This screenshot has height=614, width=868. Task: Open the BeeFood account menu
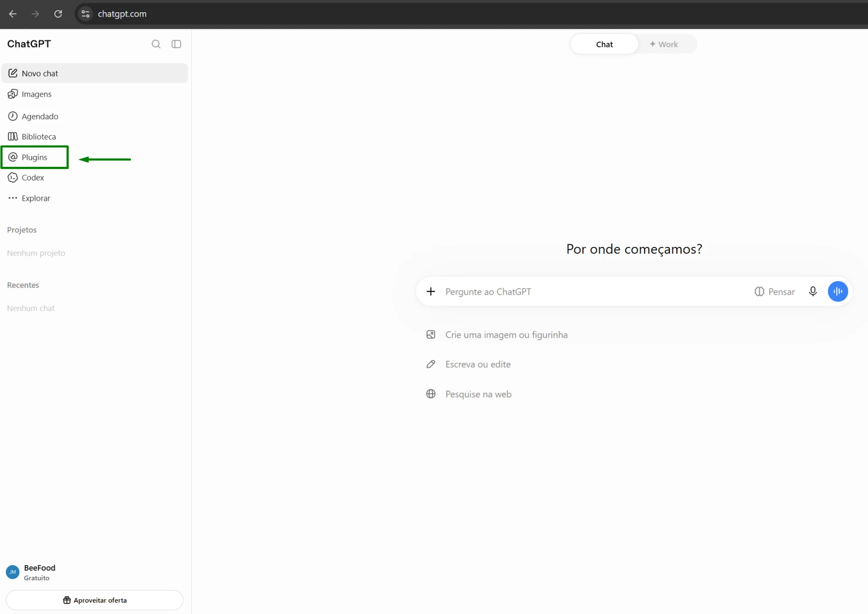[94, 572]
